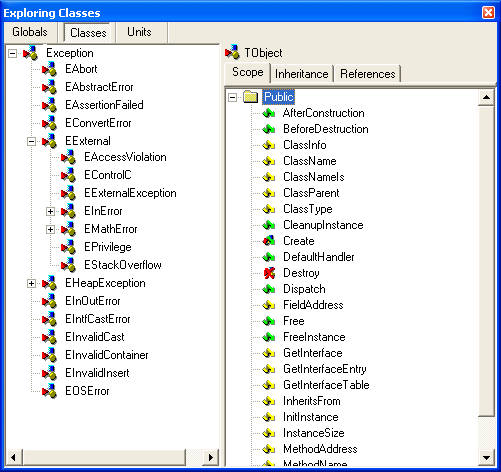Screen dimensions: 501x472
Task: Collapse the Public folder node
Action: tap(233, 97)
